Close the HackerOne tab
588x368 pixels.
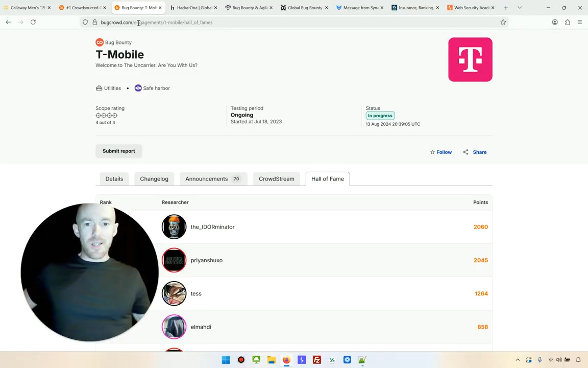(215, 8)
